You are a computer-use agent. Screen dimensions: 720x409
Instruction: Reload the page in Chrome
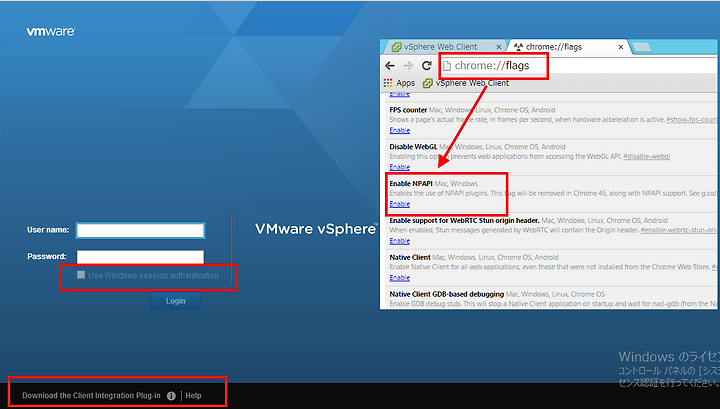tap(427, 66)
